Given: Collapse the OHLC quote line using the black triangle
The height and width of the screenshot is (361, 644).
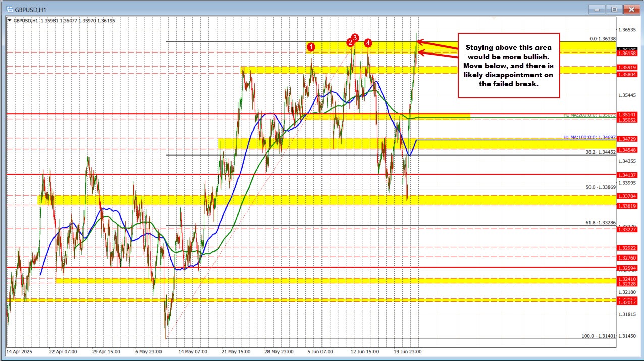Looking at the screenshot, I should (x=10, y=20).
